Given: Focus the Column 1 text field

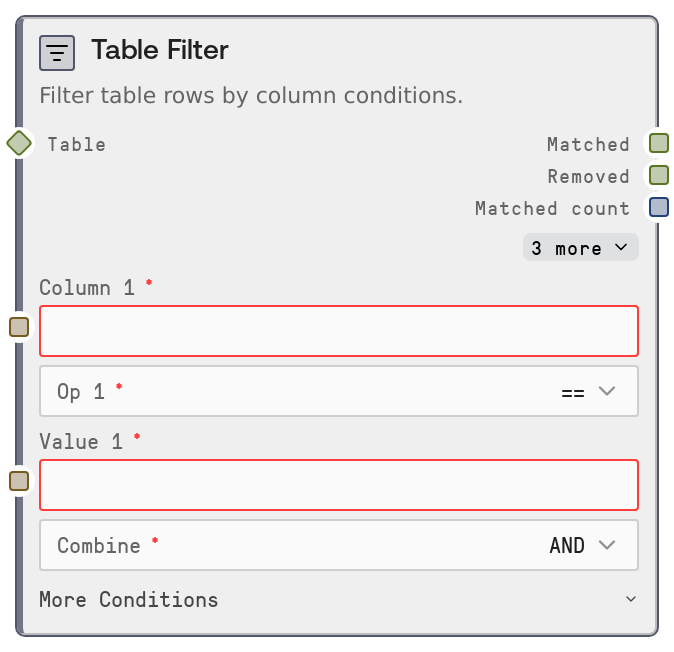Looking at the screenshot, I should tap(338, 331).
